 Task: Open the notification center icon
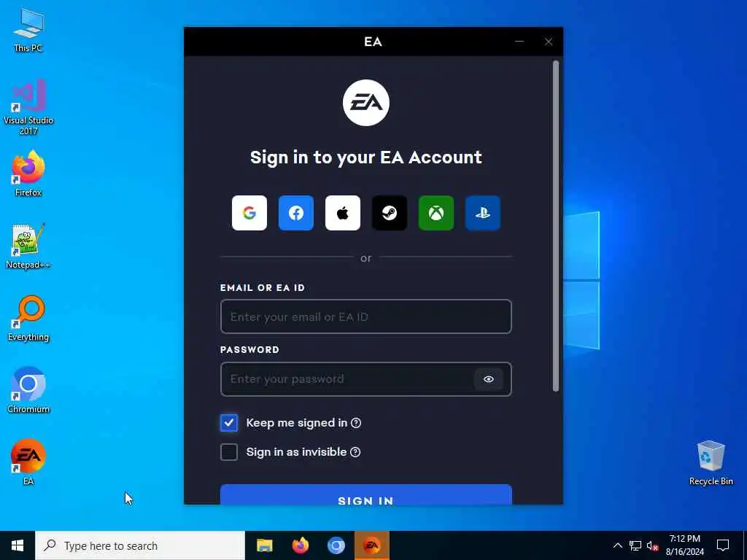(x=723, y=545)
